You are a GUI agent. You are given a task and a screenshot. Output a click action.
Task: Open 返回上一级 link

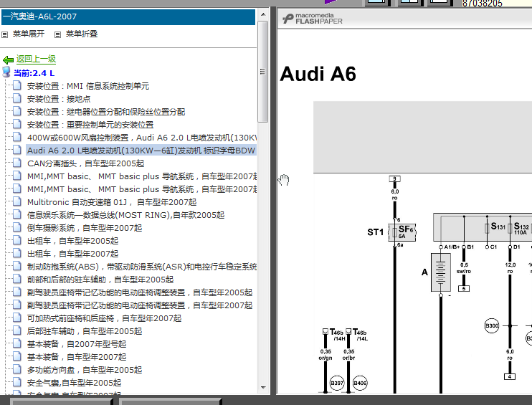[x=36, y=59]
